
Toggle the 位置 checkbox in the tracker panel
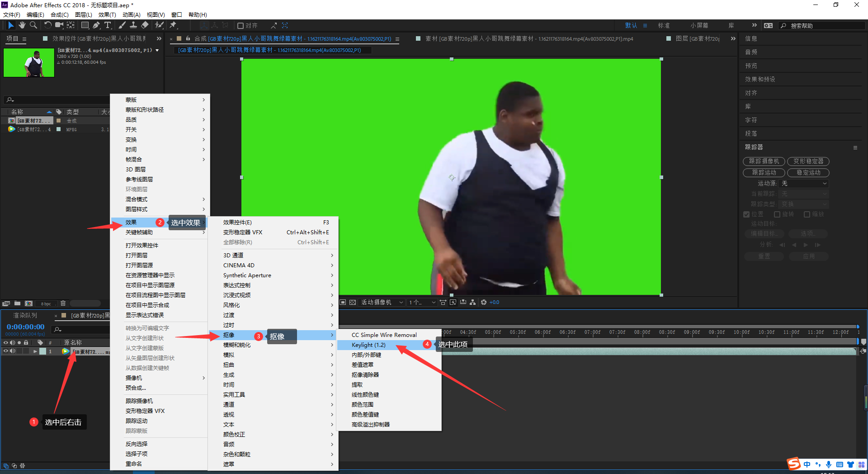coord(746,214)
